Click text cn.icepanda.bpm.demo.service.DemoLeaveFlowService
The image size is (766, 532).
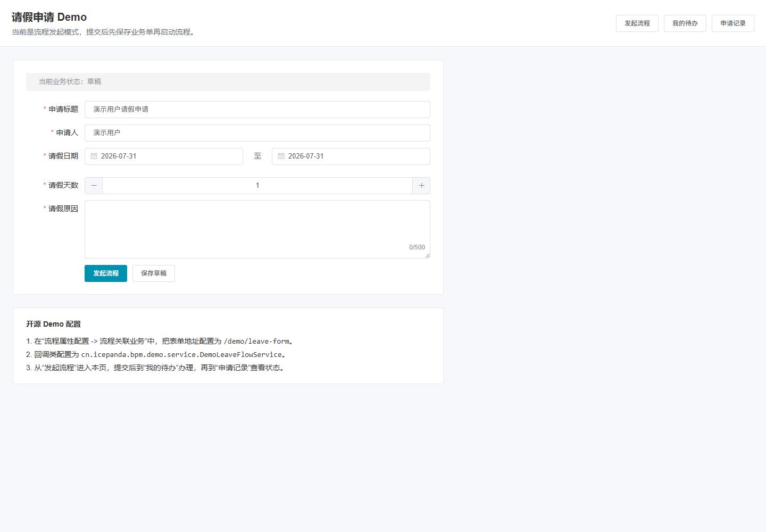click(181, 355)
